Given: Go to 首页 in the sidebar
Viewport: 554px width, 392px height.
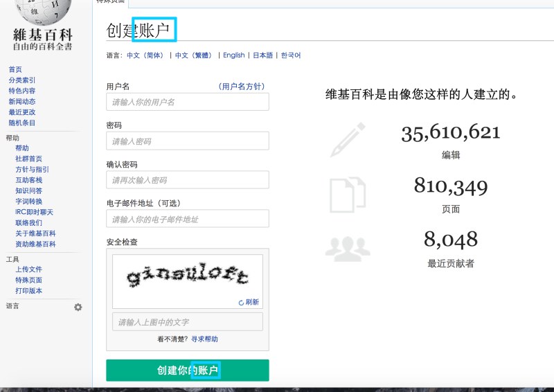Looking at the screenshot, I should click(x=15, y=69).
